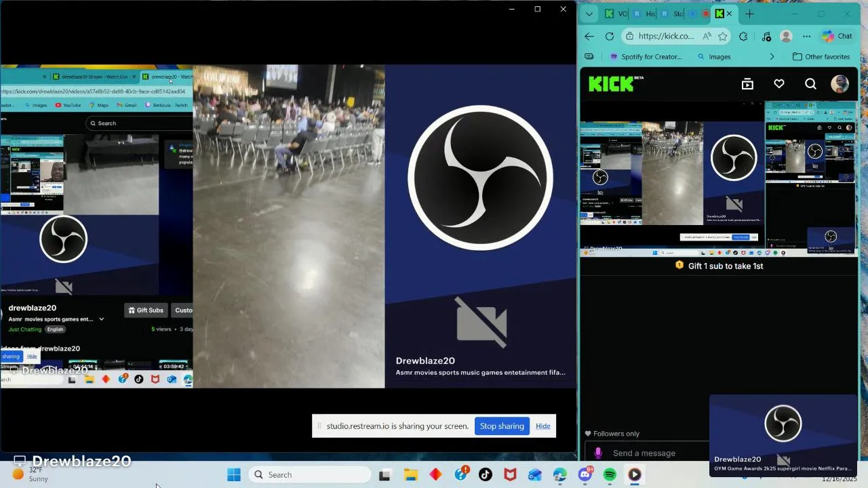Add this page to favorites star
Screen dimensions: 868x488
pyautogui.click(x=722, y=37)
